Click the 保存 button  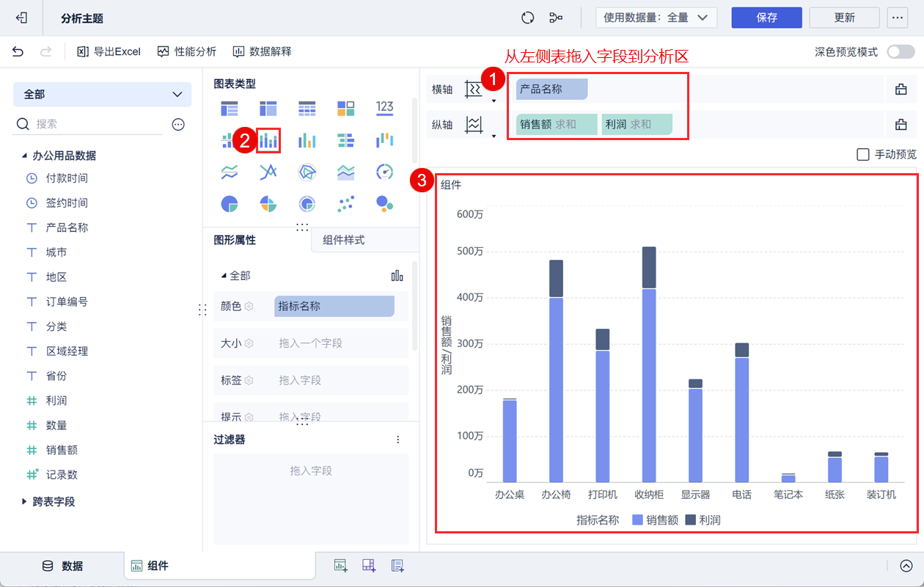coord(766,18)
